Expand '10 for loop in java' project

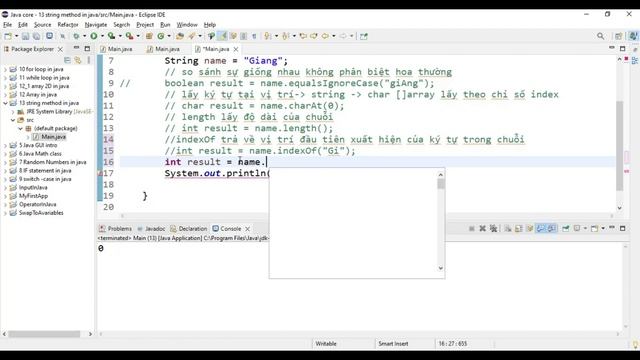tap(5, 69)
